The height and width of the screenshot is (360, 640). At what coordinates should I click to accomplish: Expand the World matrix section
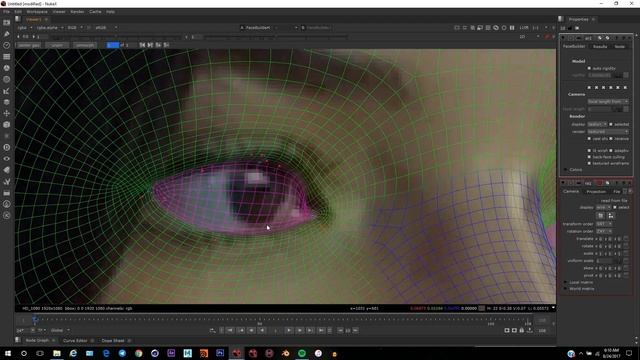point(565,289)
